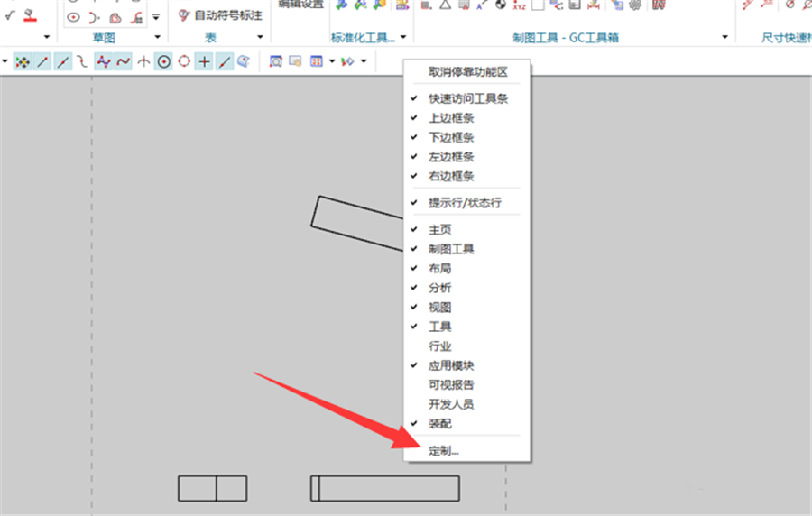The height and width of the screenshot is (516, 812).
Task: Select the conic curve sketch tool
Action: point(94,18)
